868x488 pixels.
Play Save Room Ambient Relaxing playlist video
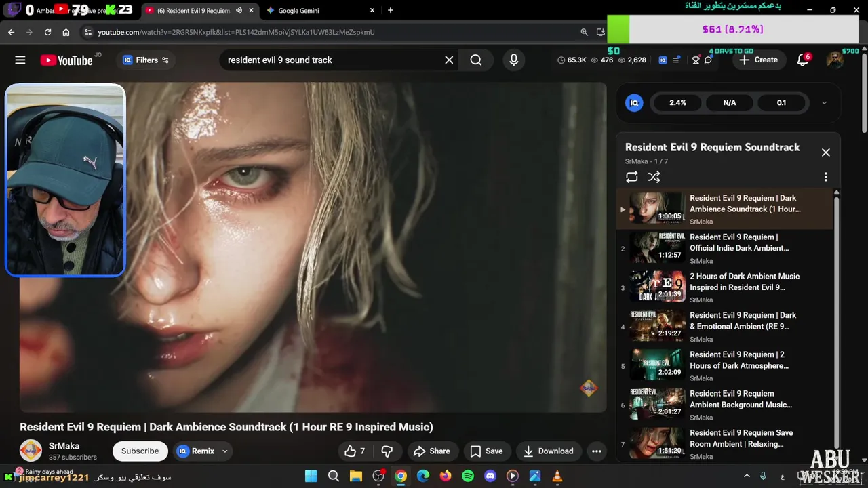(724, 444)
